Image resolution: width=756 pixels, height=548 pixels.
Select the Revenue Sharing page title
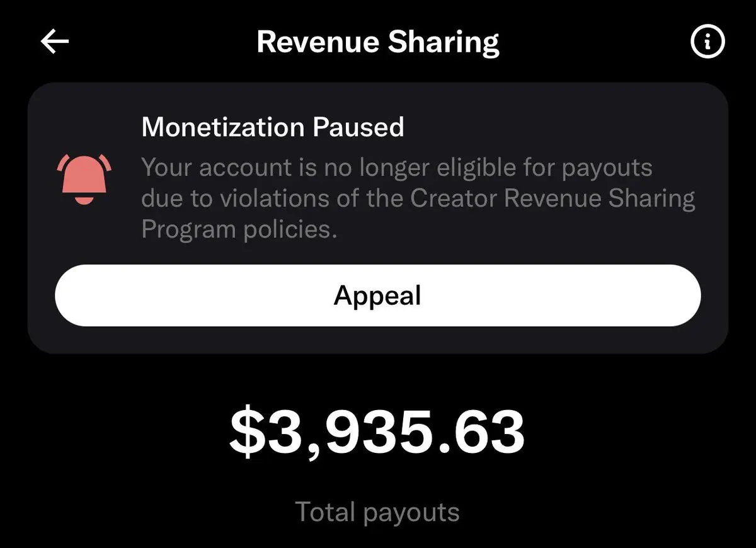(378, 42)
